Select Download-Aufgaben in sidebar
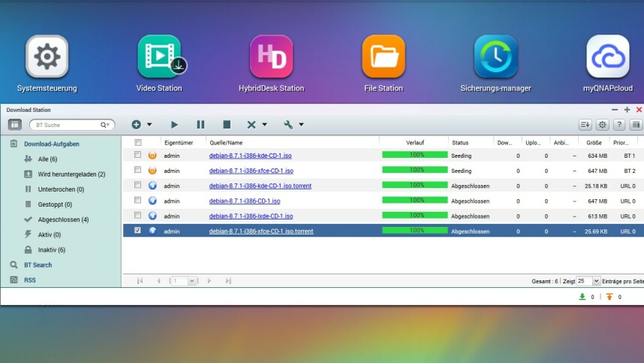Image resolution: width=644 pixels, height=363 pixels. click(x=52, y=144)
